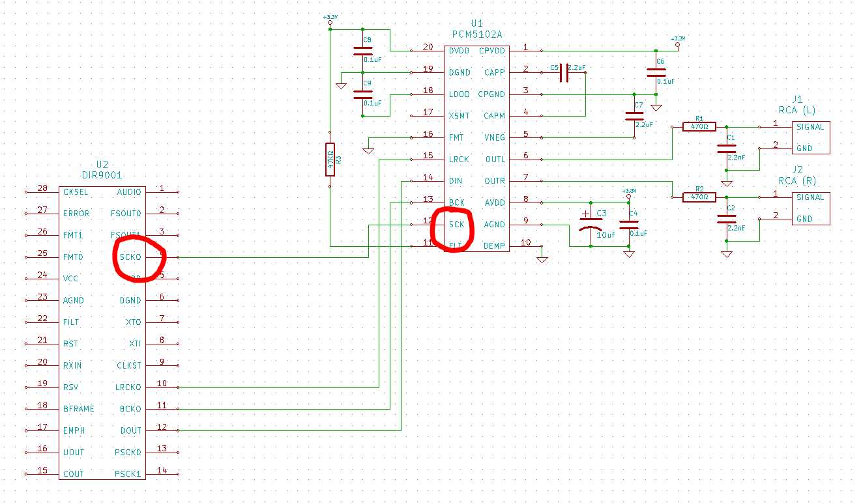Click the OUTL pin label on U1
Screen dimensions: 861x504
coord(494,159)
